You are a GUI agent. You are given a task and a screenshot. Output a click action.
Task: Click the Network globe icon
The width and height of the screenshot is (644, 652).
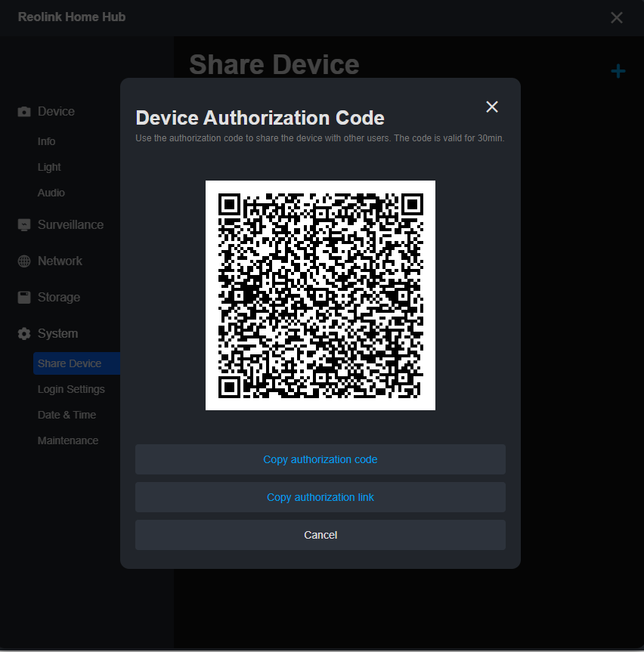coord(24,261)
